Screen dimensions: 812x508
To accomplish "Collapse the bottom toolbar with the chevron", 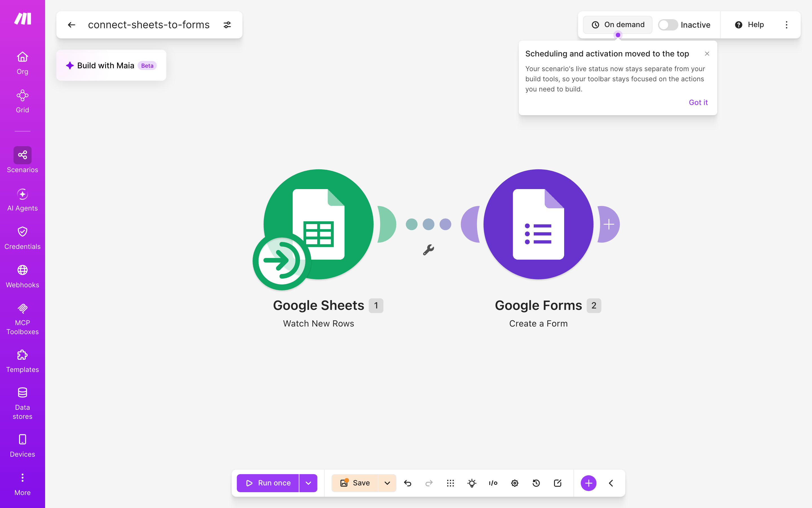I will point(611,483).
